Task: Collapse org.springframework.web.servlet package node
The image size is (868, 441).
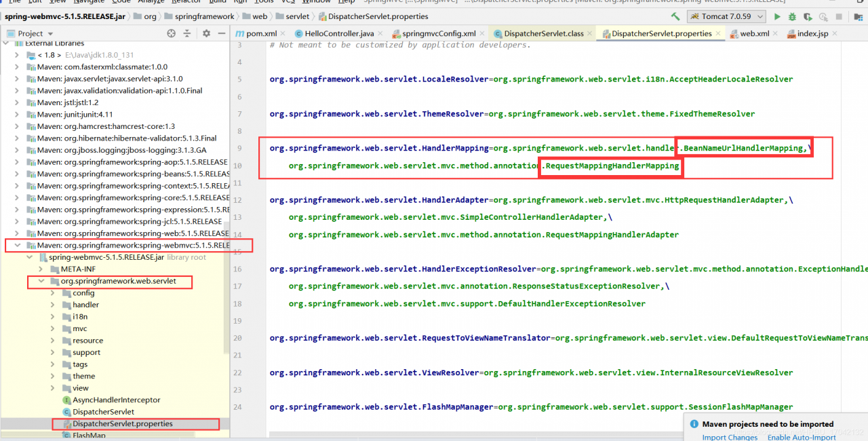Action: click(x=41, y=281)
